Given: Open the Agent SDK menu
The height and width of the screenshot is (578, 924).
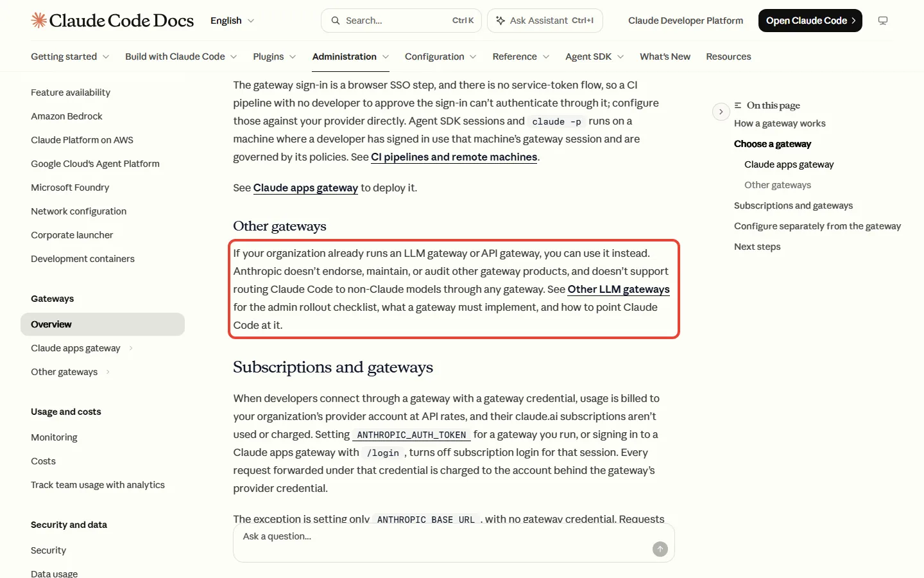Looking at the screenshot, I should (595, 57).
